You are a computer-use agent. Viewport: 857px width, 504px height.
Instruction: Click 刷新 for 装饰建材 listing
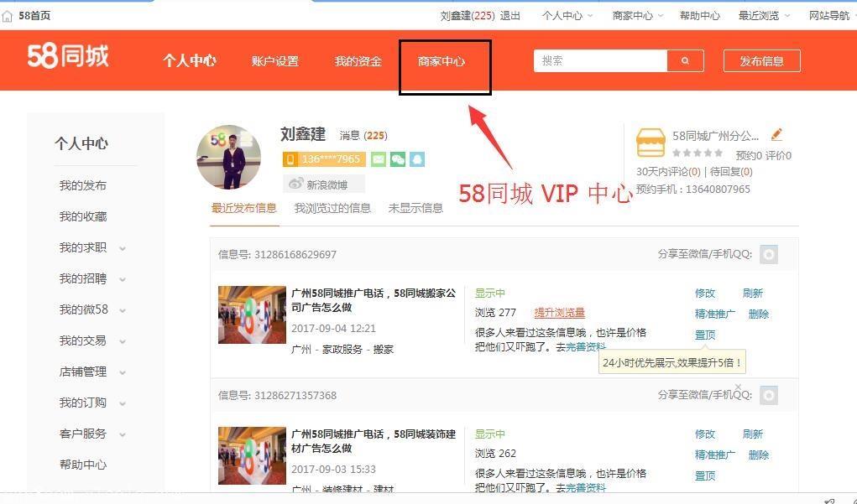point(753,434)
